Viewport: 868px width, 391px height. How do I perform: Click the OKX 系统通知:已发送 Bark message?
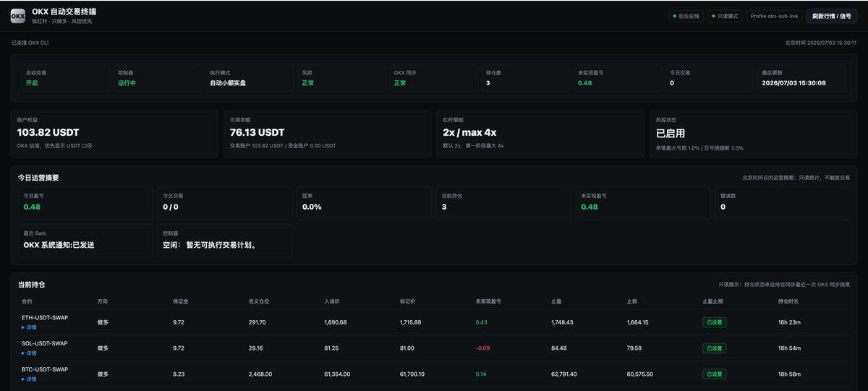click(59, 245)
